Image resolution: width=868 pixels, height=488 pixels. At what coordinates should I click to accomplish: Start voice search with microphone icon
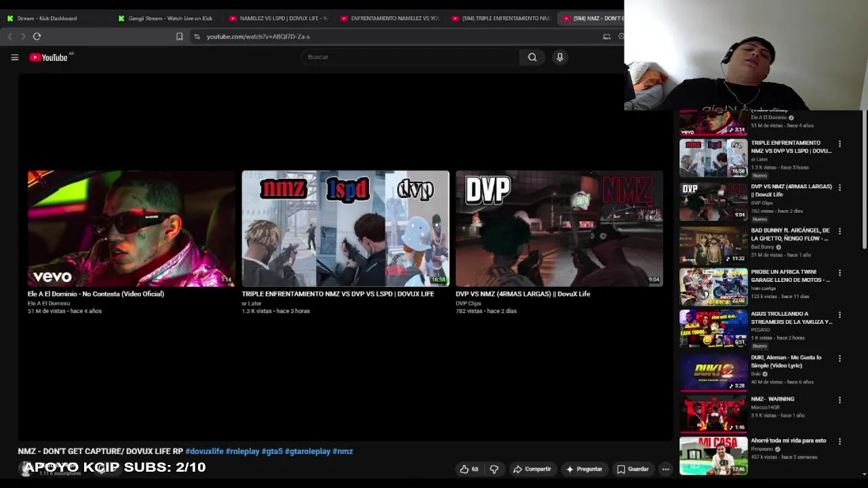[x=559, y=57]
